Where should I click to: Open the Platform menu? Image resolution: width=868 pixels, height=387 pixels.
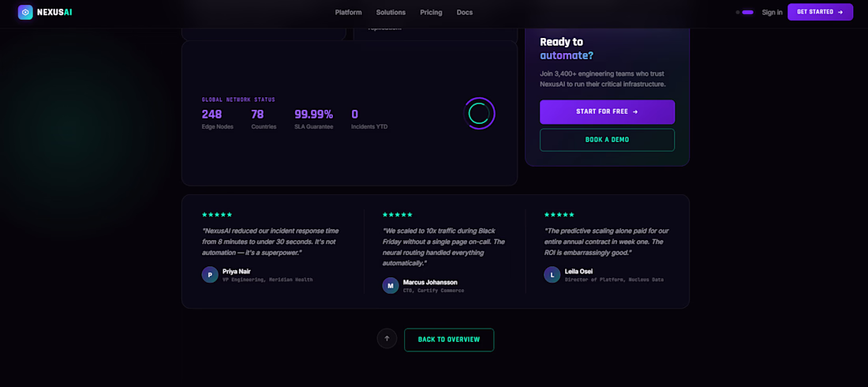point(348,12)
